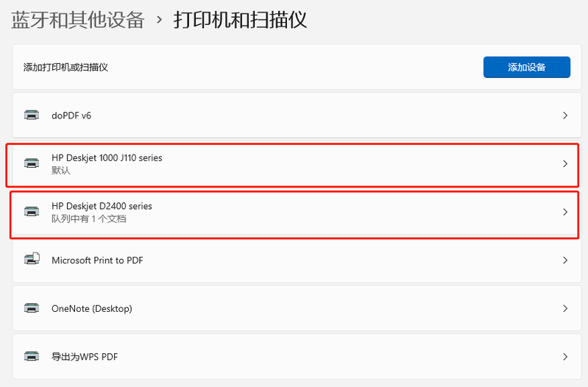588x387 pixels.
Task: Expand the OneNote (Desktop) chevron
Action: tap(564, 308)
